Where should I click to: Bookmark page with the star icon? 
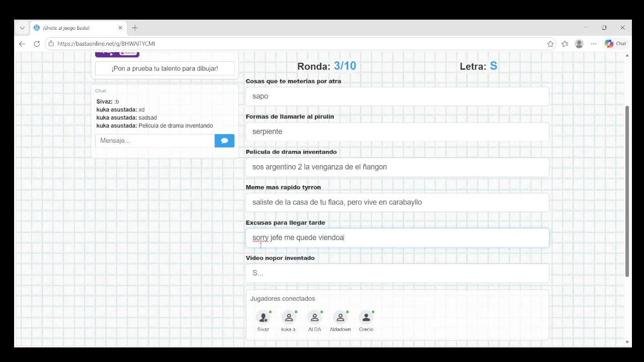tap(550, 44)
